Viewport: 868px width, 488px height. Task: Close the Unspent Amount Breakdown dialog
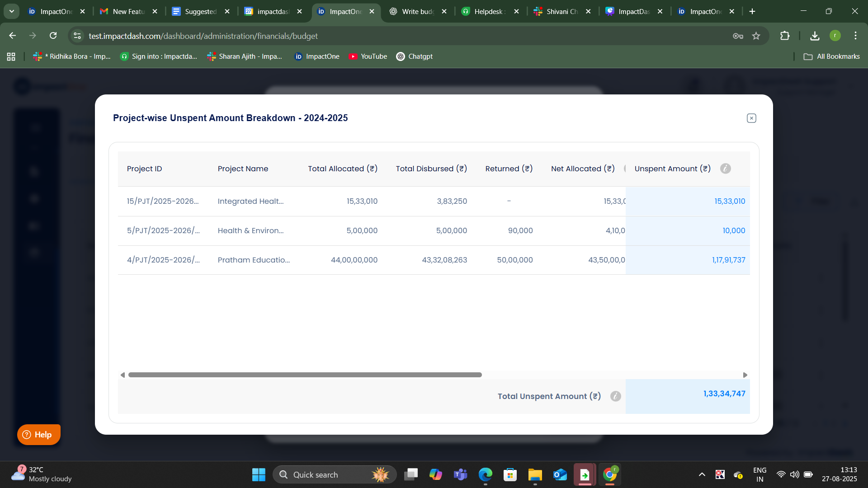point(751,118)
